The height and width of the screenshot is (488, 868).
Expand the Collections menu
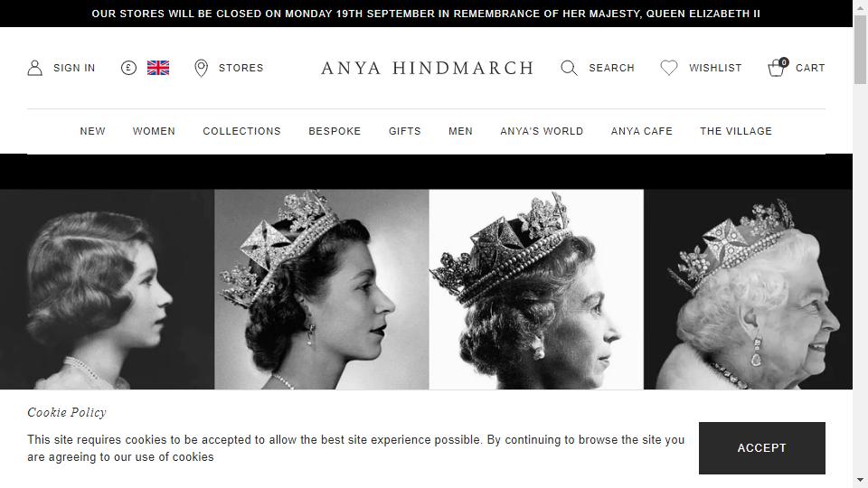242,131
